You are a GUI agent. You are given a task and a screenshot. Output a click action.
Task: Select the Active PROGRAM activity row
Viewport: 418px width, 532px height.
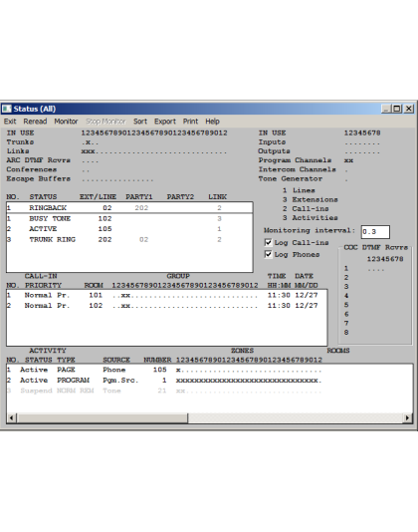coord(209,380)
